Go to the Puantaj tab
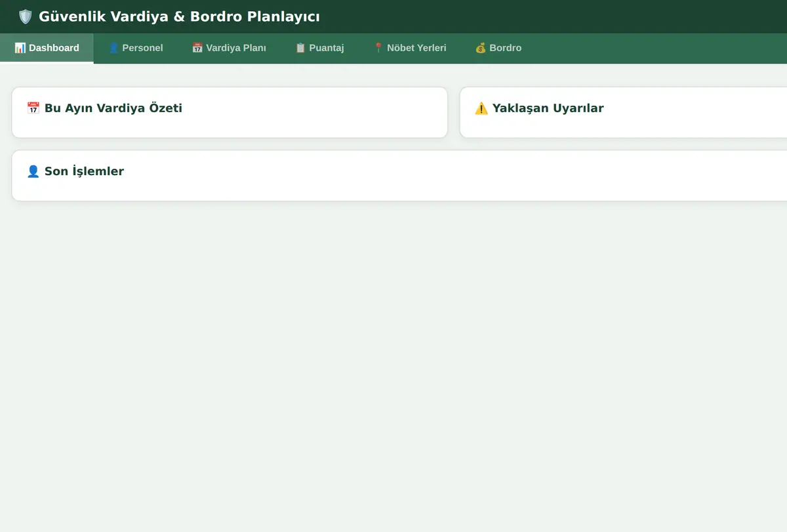Screen dimensions: 787x532 click(319, 48)
